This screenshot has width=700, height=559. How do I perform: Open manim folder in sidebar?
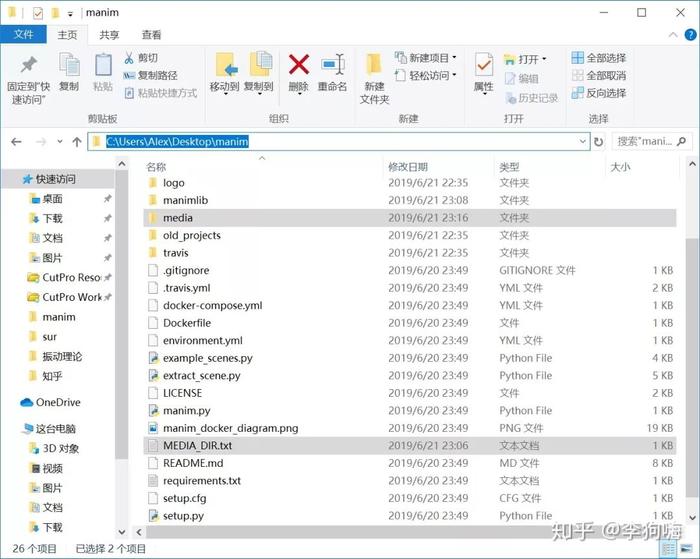58,317
